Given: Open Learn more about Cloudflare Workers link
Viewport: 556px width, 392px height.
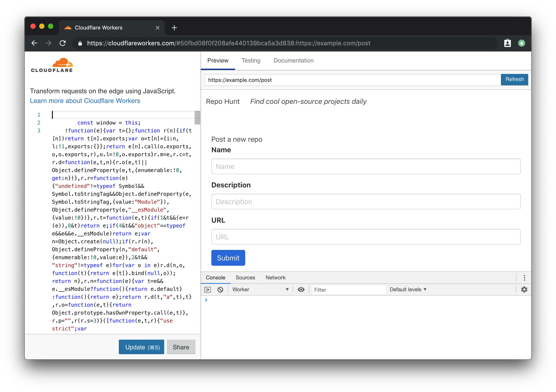Looking at the screenshot, I should point(85,101).
